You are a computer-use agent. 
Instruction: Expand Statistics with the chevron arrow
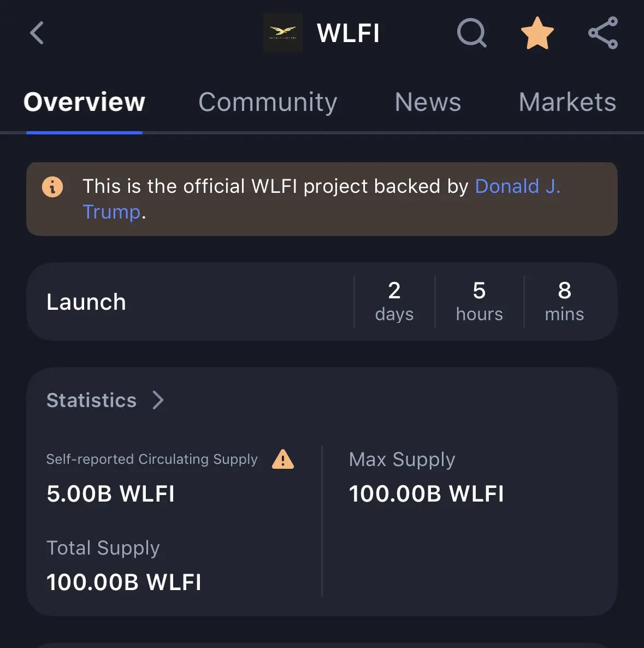point(158,400)
